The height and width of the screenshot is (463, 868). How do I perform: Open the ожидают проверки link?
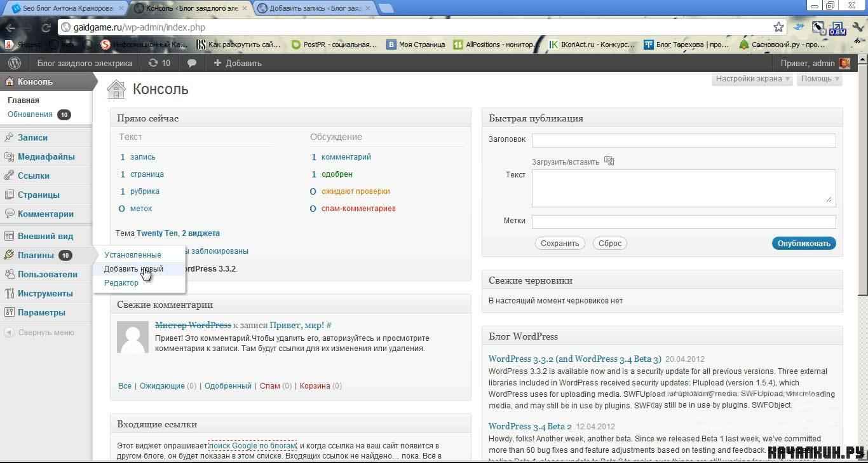tap(356, 191)
